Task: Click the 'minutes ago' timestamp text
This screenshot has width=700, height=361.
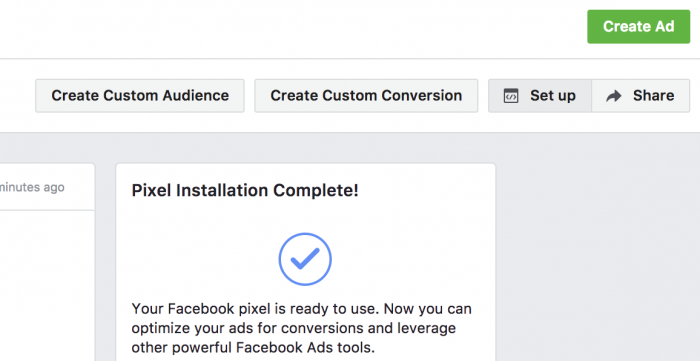Action: (x=32, y=187)
